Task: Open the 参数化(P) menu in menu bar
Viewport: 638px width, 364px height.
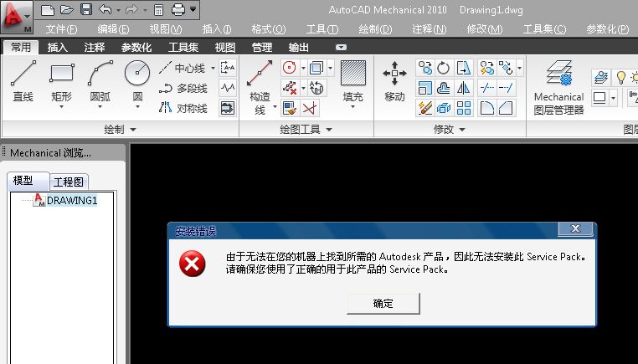Action: [x=608, y=29]
